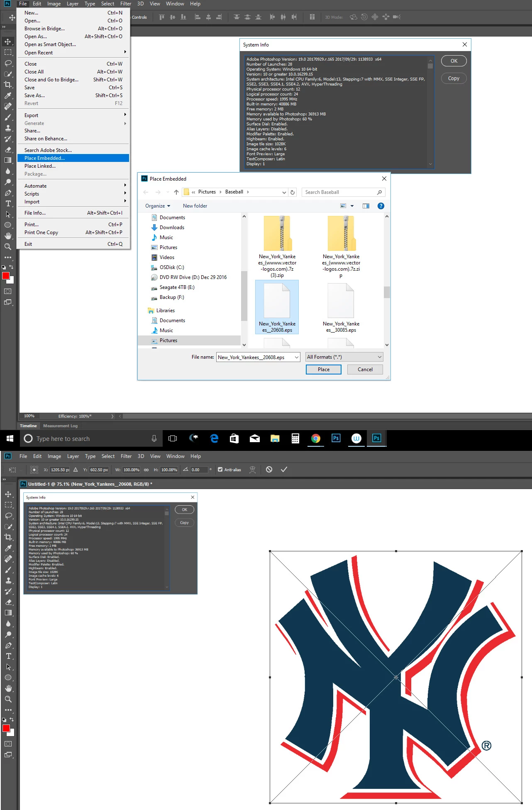Toggle relative positioning triangle beside X field
The height and width of the screenshot is (810, 532).
point(76,470)
